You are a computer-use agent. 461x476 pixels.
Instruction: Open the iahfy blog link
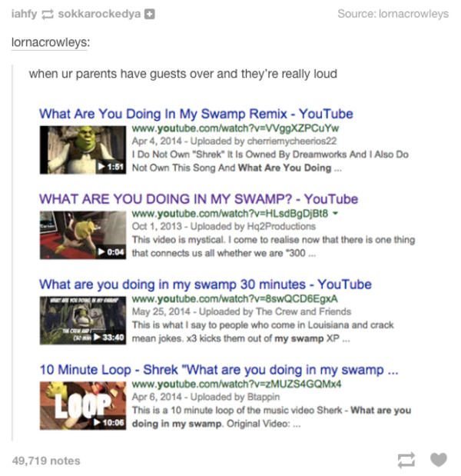[x=24, y=14]
